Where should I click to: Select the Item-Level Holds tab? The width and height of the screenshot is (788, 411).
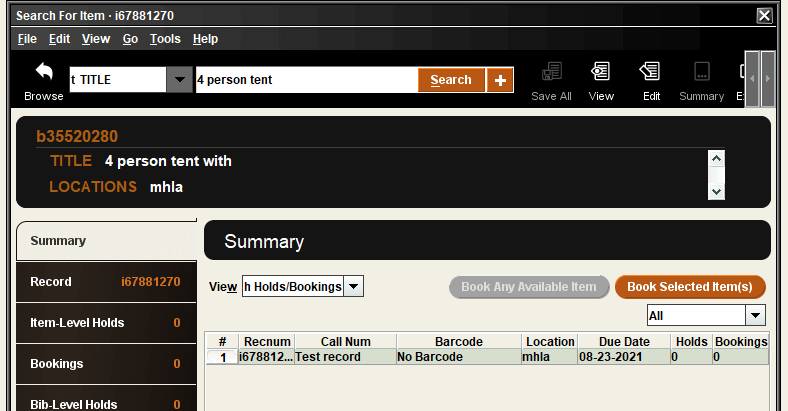pos(106,323)
